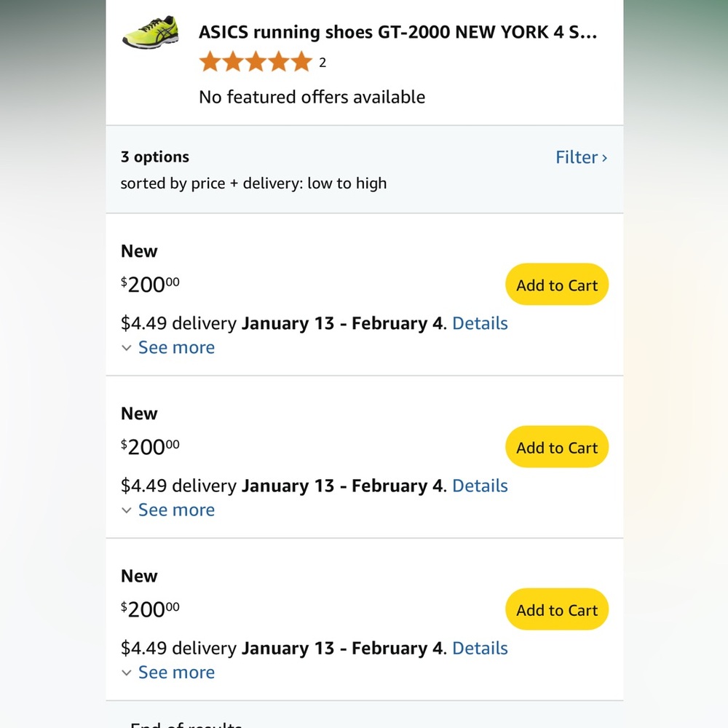Image resolution: width=728 pixels, height=728 pixels.
Task: Open Details for the second delivery estimate
Action: pyautogui.click(x=480, y=486)
